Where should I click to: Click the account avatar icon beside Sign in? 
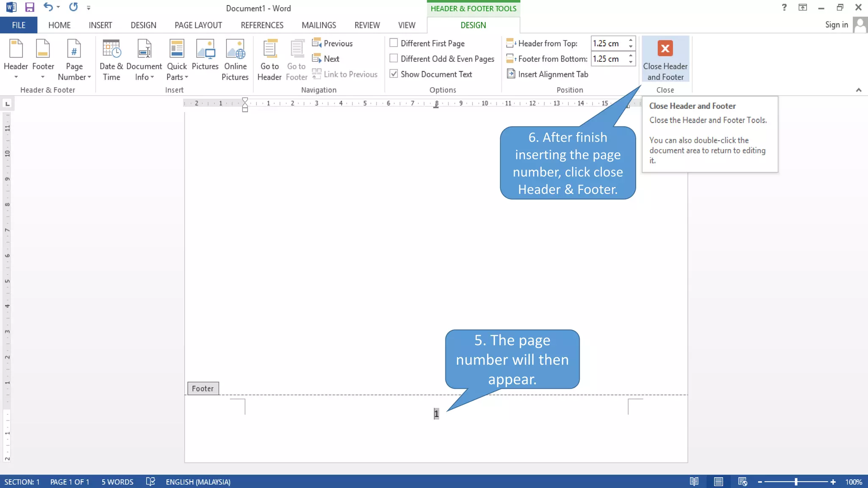860,25
